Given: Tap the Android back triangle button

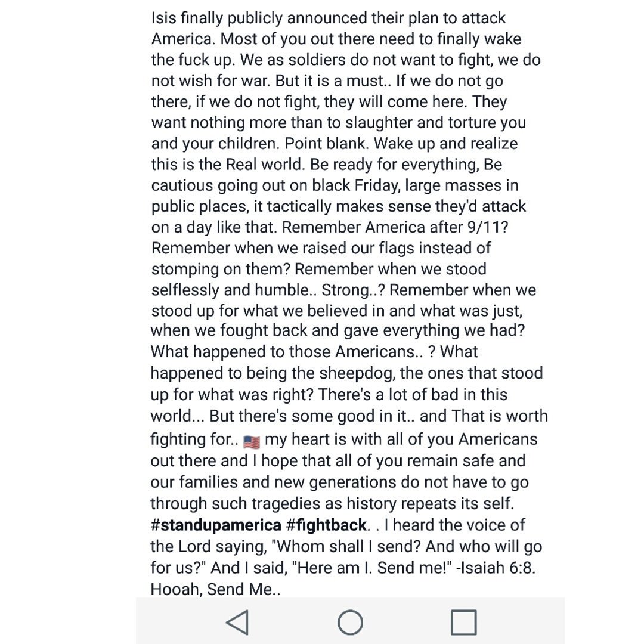Looking at the screenshot, I should (238, 622).
